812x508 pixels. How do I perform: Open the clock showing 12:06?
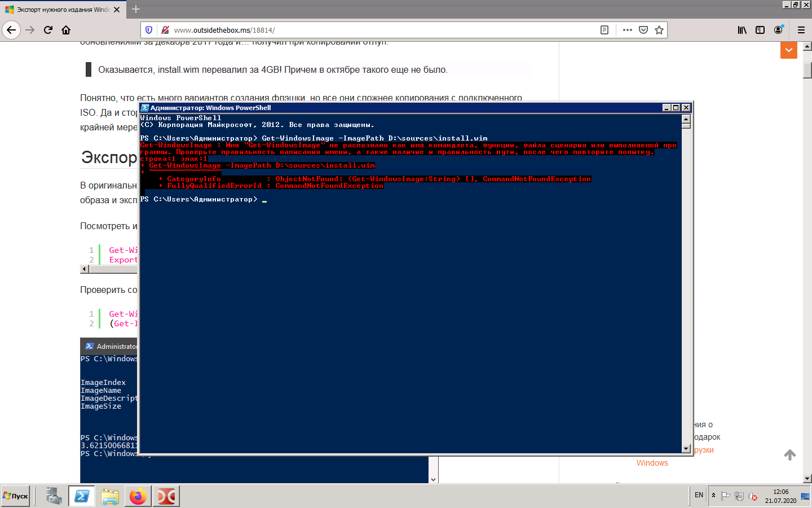click(x=781, y=496)
